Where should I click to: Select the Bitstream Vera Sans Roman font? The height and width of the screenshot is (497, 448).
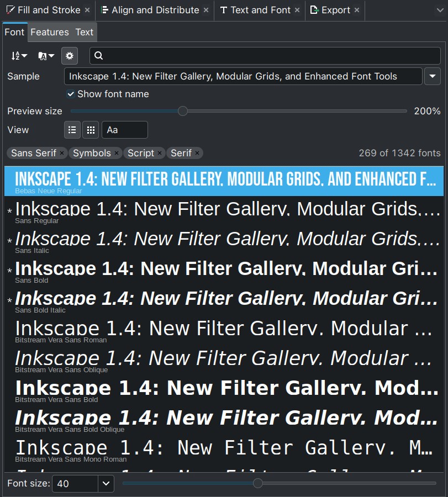224,330
